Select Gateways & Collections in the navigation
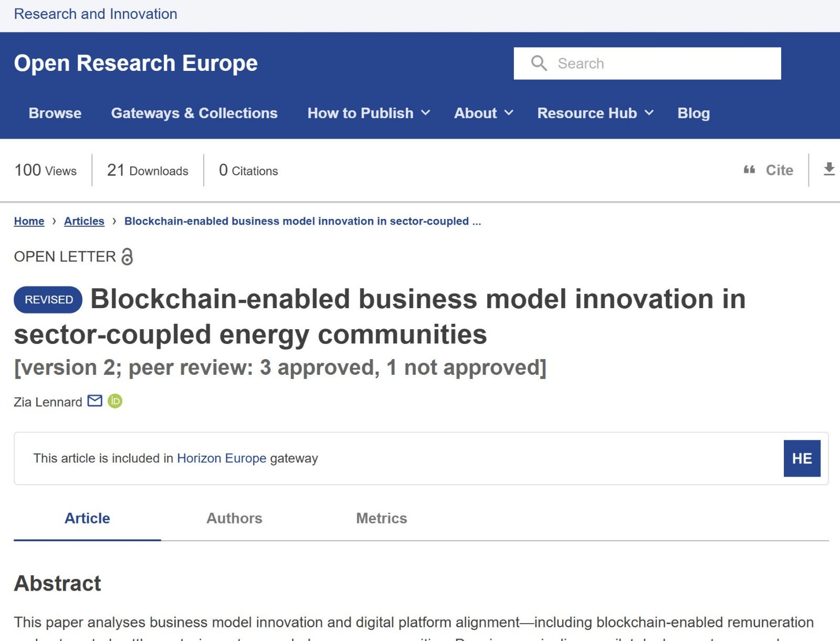The height and width of the screenshot is (641, 840). click(x=194, y=113)
